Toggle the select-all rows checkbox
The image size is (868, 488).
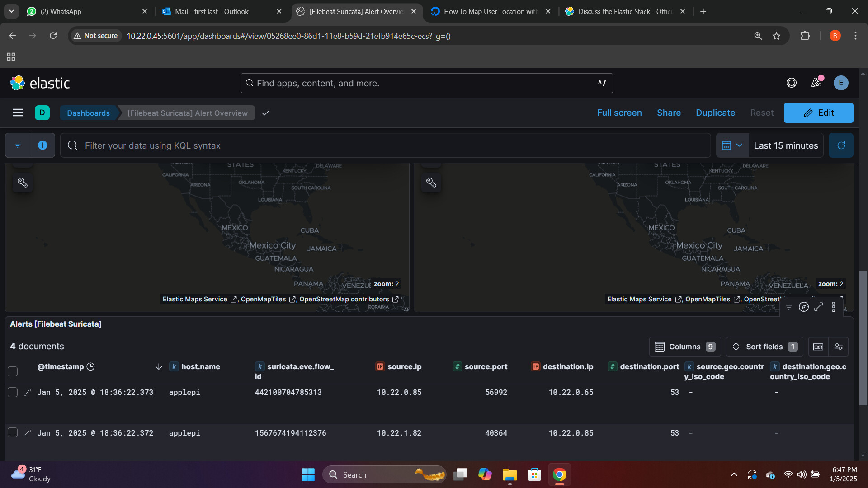[13, 371]
